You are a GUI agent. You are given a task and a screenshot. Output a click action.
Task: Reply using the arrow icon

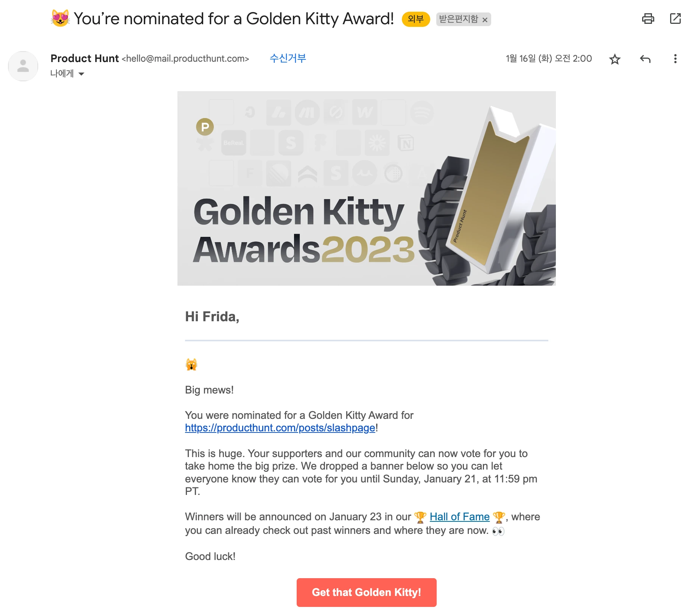(645, 59)
